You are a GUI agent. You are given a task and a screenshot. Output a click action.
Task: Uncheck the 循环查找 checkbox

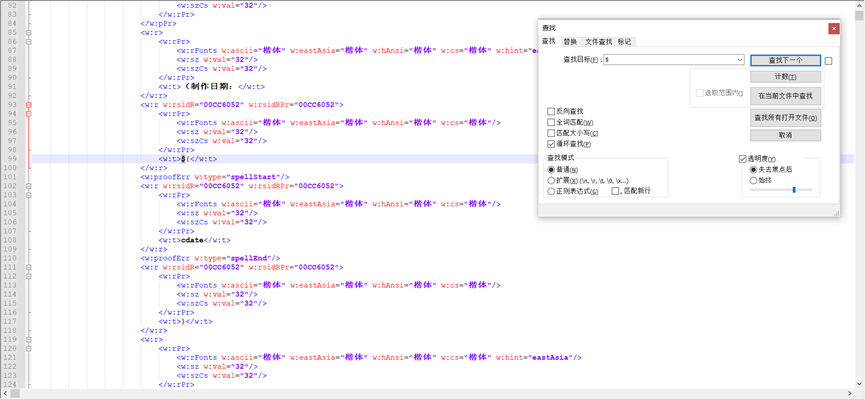click(x=551, y=144)
